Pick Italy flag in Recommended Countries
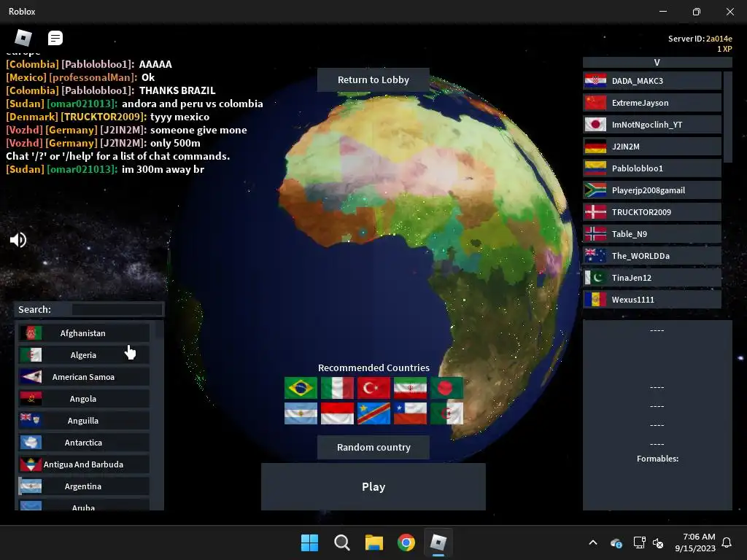 337,388
